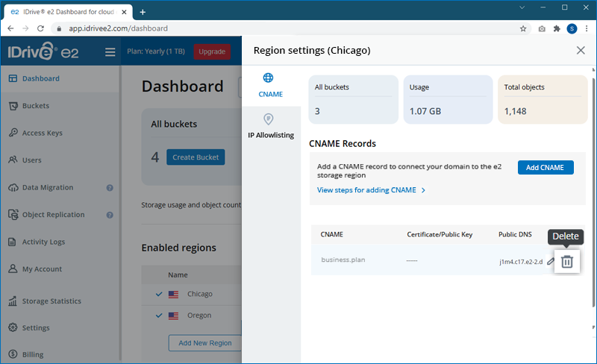Click the browser profile avatar
This screenshot has height=364, width=597.
(572, 29)
